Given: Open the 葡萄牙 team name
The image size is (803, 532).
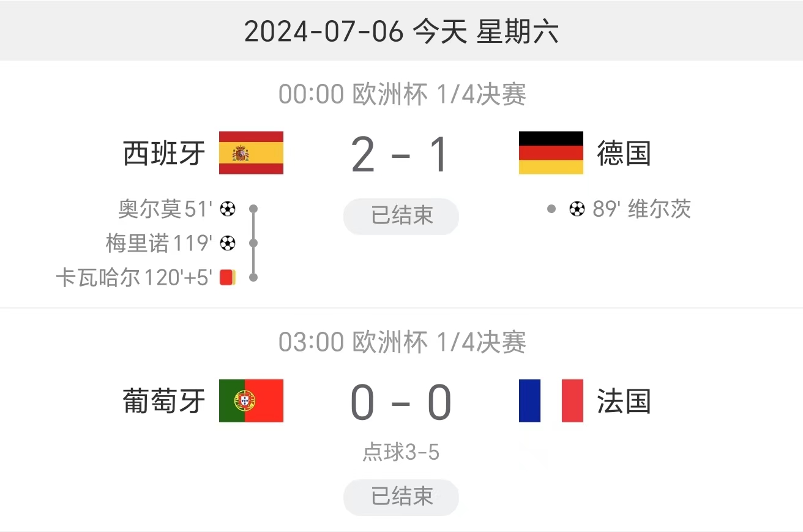Looking at the screenshot, I should (164, 402).
